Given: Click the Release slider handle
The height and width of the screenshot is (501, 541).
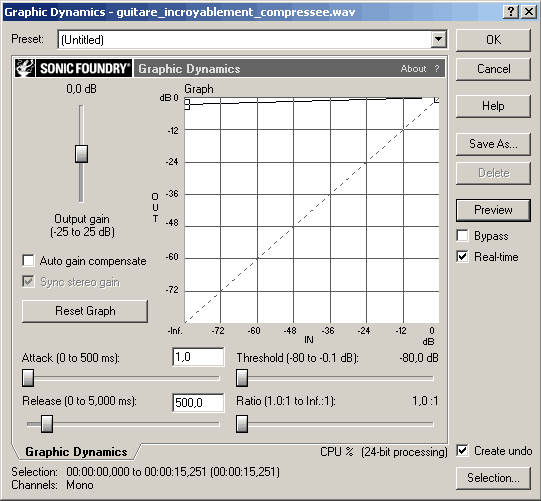Looking at the screenshot, I should coord(47,424).
